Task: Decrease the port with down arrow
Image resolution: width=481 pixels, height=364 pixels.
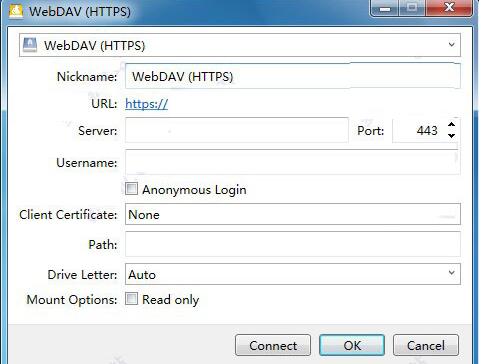Action: (452, 136)
